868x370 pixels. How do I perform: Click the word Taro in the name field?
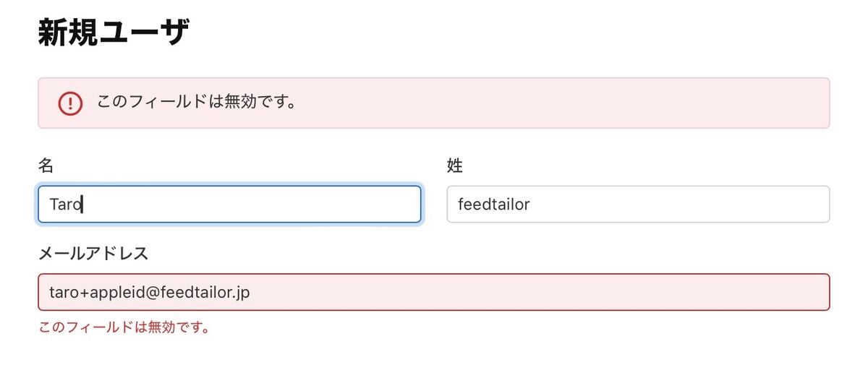[x=65, y=205]
